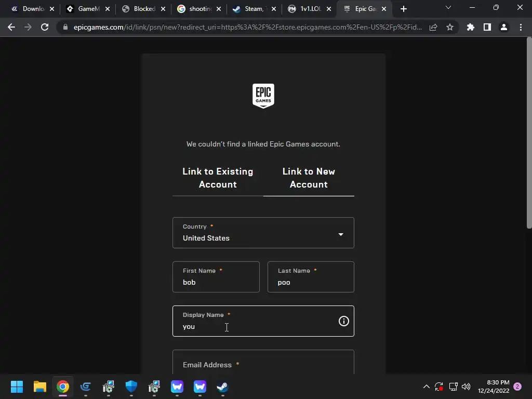The image size is (532, 399).
Task: Open the blue swirl app in taskbar
Action: coord(86,387)
